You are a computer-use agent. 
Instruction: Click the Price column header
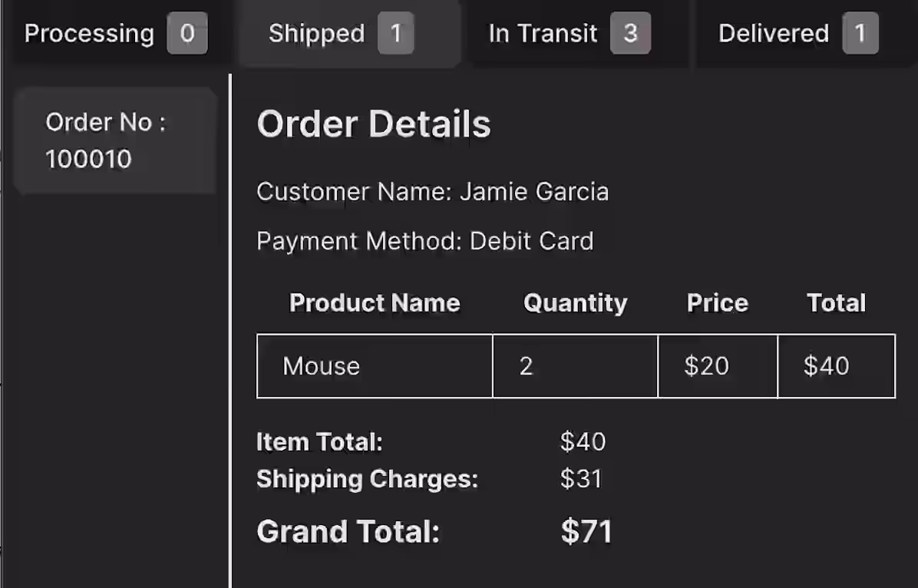click(x=717, y=303)
